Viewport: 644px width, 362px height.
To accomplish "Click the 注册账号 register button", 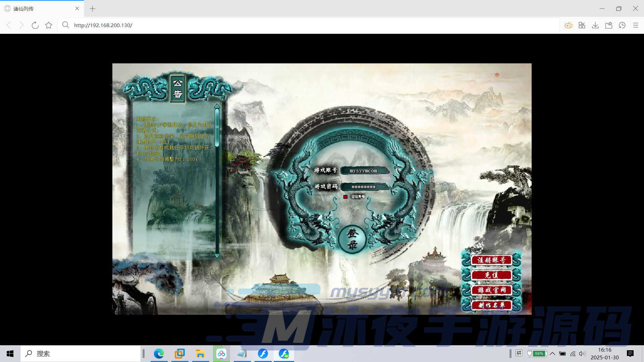I will 491,260.
